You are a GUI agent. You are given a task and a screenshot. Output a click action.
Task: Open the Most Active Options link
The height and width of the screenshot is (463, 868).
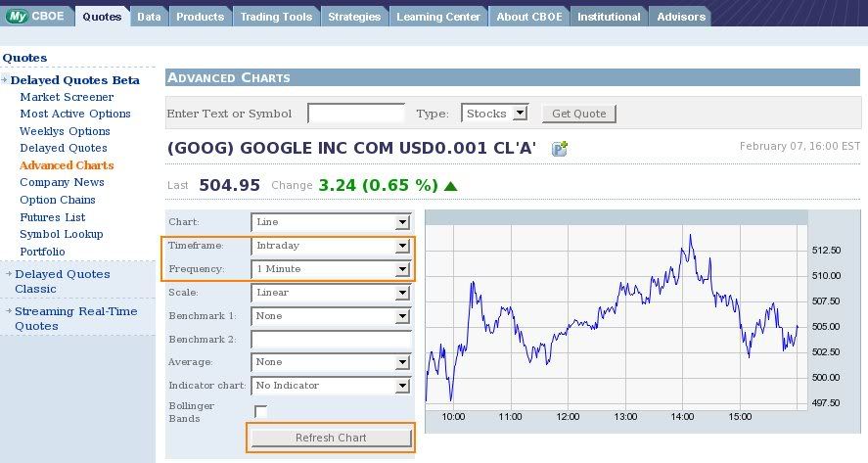coord(75,114)
